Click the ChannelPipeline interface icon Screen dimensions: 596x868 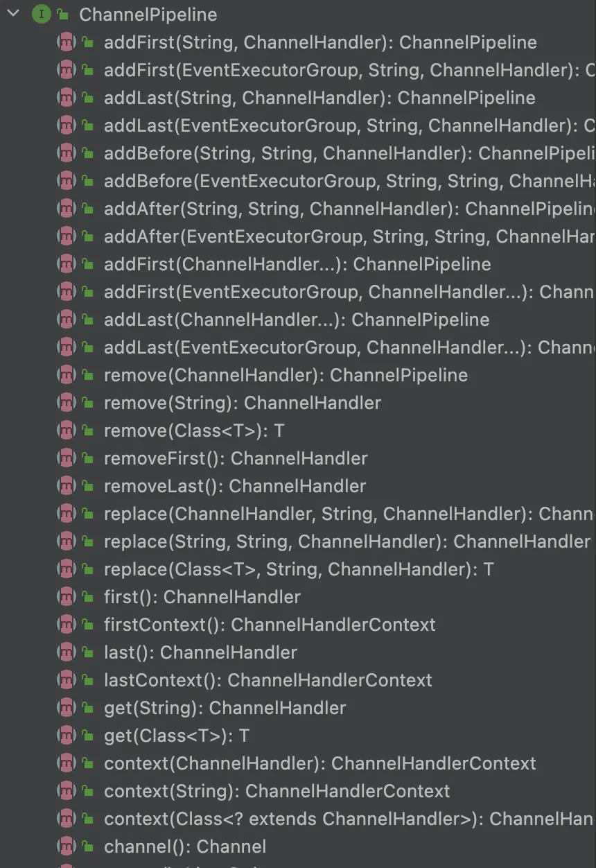[x=42, y=15]
